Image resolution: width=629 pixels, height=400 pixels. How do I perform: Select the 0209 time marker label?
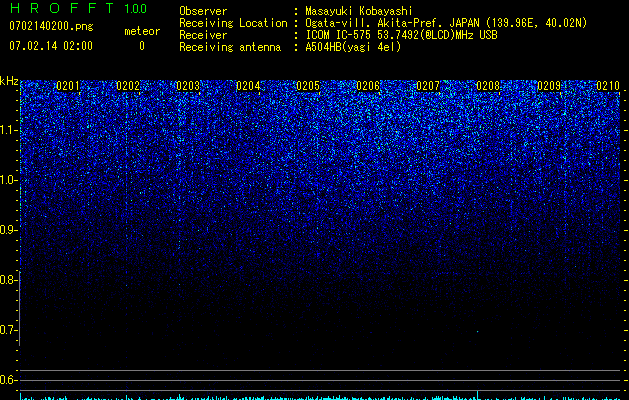pos(549,86)
